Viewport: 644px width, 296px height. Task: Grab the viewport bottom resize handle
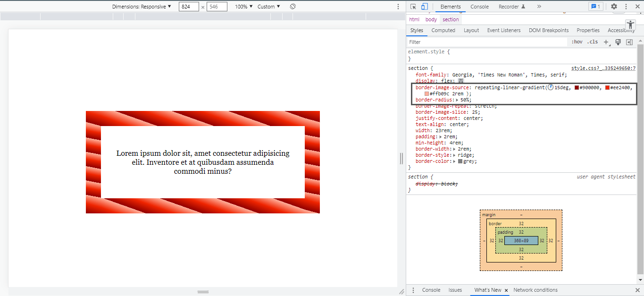coord(203,292)
